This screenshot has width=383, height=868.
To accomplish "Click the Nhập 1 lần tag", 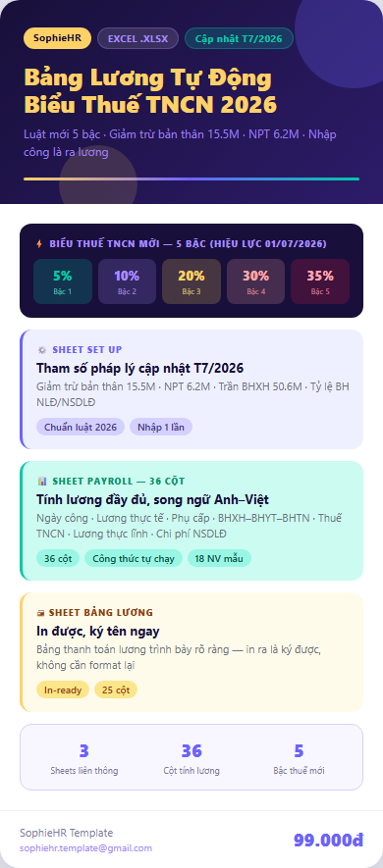I will pos(161,427).
